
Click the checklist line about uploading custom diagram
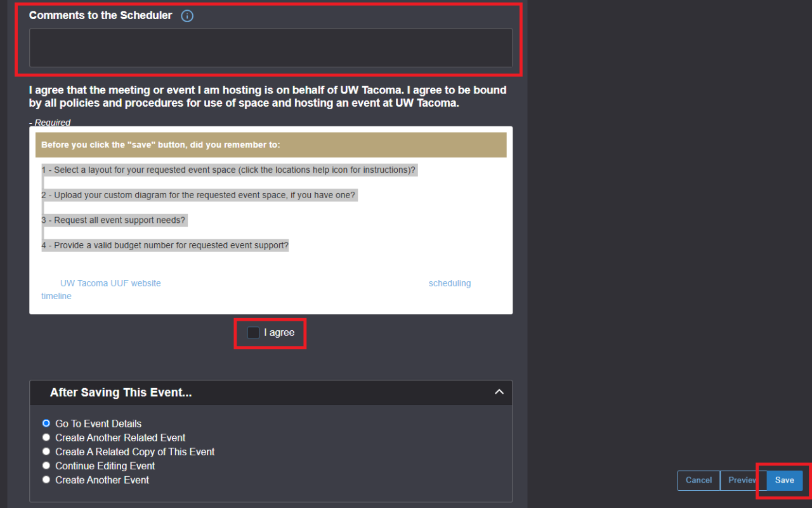[199, 195]
